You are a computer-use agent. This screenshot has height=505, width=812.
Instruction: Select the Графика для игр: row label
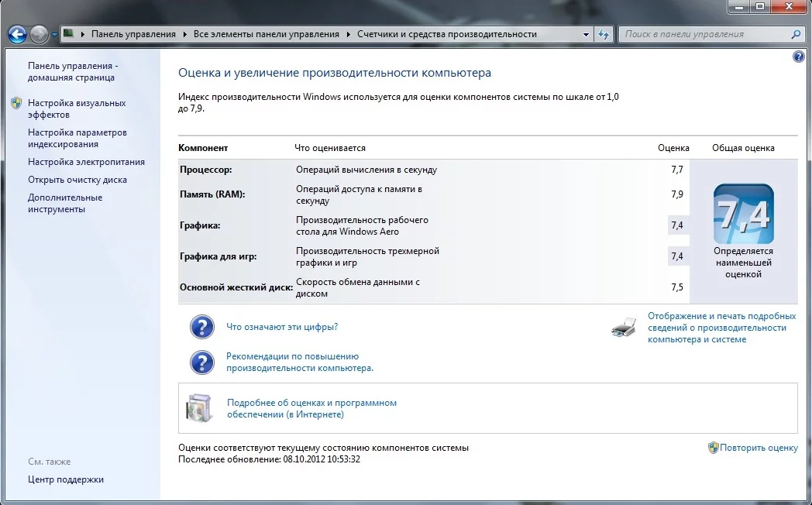pos(218,256)
